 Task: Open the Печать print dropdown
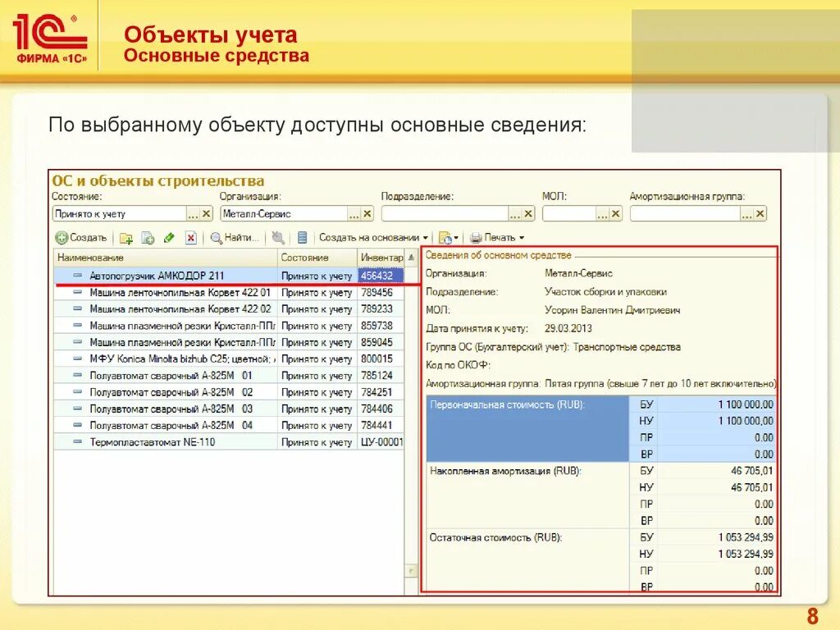click(x=497, y=237)
